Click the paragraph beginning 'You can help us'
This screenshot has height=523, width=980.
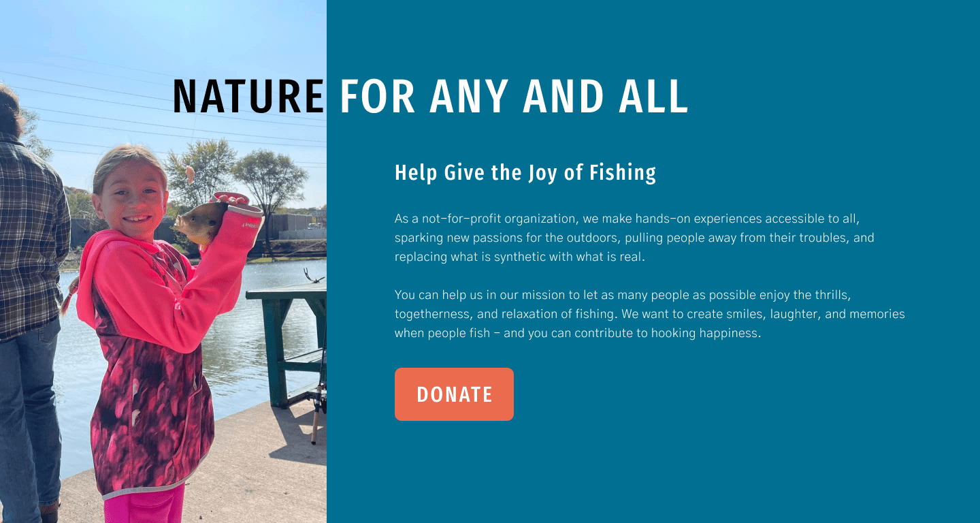point(650,315)
